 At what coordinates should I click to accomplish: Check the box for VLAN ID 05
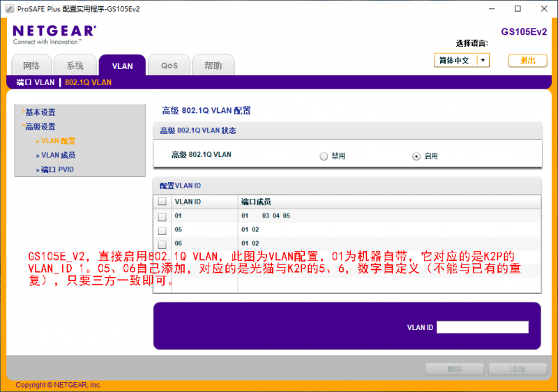click(163, 231)
